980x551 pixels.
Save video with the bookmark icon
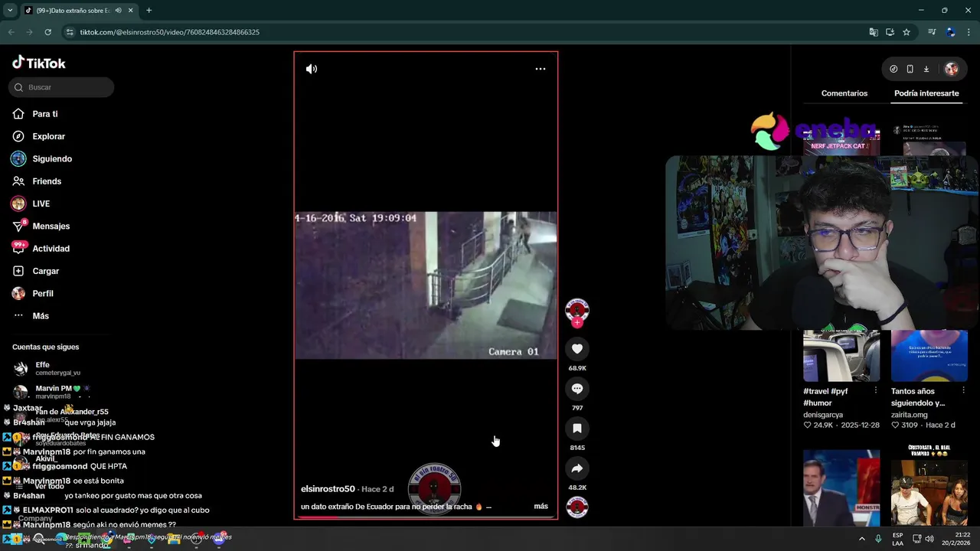pyautogui.click(x=577, y=429)
